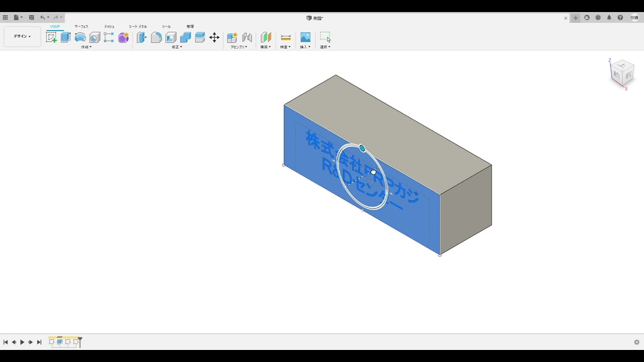Image resolution: width=644 pixels, height=362 pixels.
Task: Open the user profile avatar
Action: 634,18
